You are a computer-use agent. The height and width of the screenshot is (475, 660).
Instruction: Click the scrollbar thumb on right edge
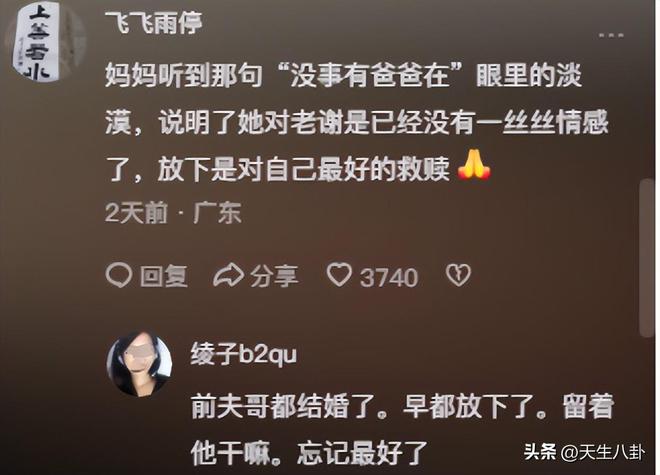(647, 258)
